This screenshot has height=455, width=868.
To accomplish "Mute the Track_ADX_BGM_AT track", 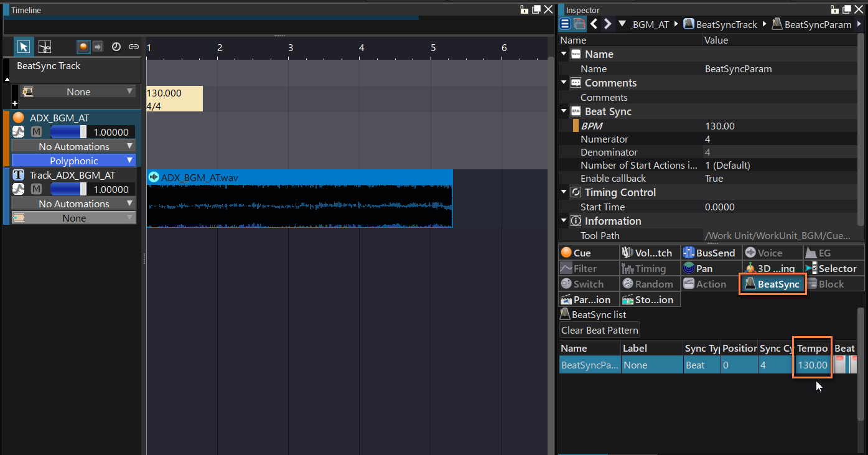I will tap(36, 189).
